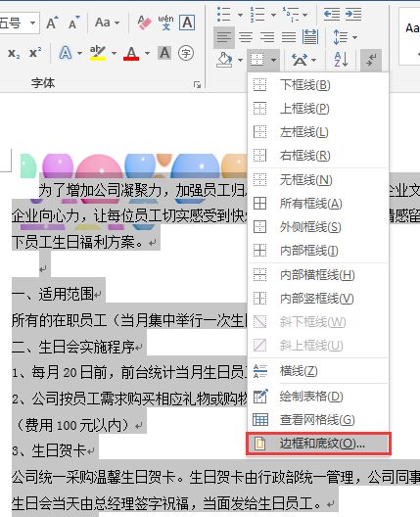Viewport: 420px width, 517px height.
Task: Toggle align left paragraph button
Action: click(224, 37)
